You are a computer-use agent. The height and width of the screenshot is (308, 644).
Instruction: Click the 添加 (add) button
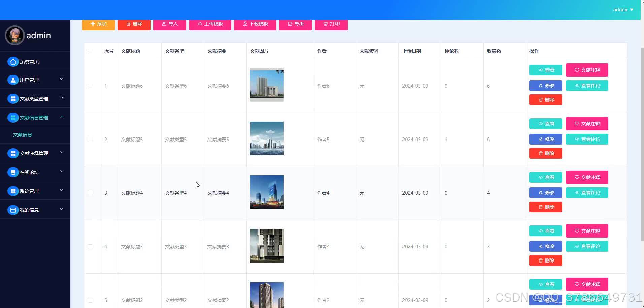[98, 24]
